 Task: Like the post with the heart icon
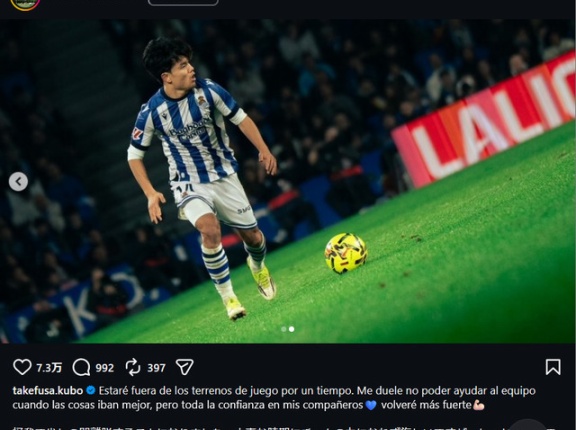point(22,367)
